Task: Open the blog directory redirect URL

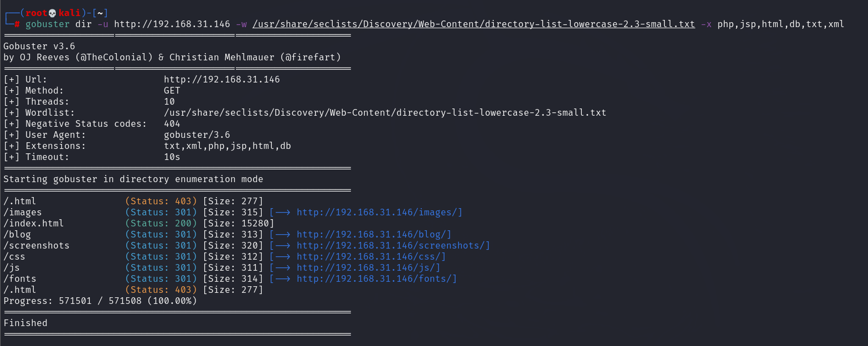Action: click(x=374, y=234)
